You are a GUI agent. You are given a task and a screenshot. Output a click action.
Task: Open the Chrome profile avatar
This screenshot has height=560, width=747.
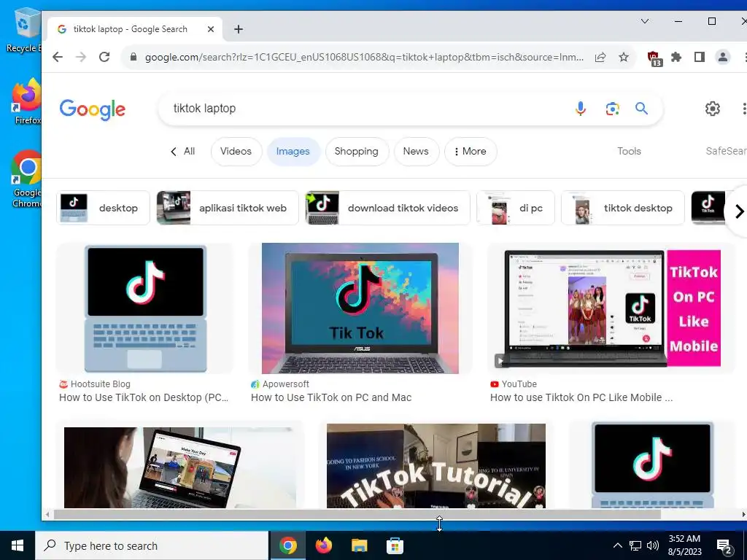tap(723, 57)
